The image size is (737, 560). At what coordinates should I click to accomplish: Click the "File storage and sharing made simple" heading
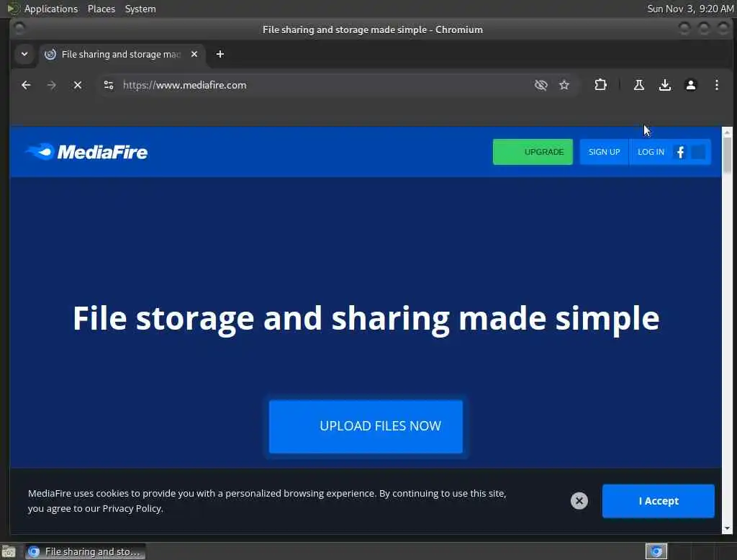(366, 320)
